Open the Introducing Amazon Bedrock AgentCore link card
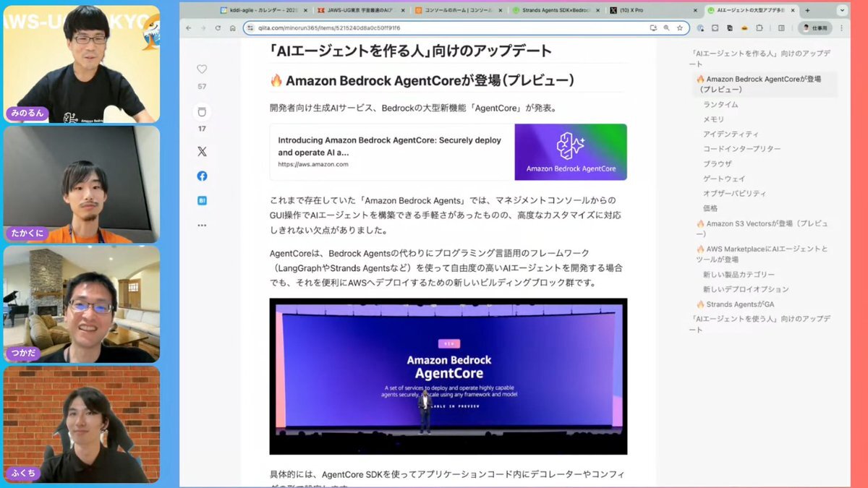The image size is (868, 488). [x=448, y=152]
